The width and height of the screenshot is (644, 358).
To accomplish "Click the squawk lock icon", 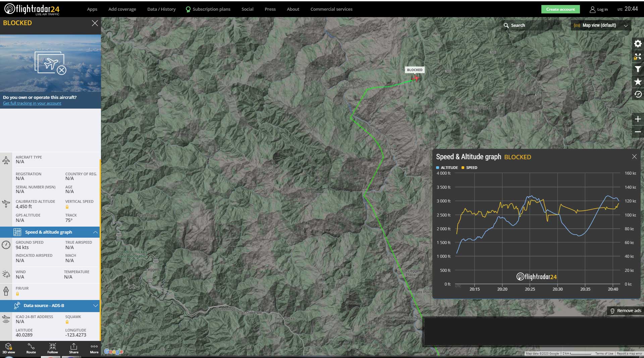I will click(67, 322).
